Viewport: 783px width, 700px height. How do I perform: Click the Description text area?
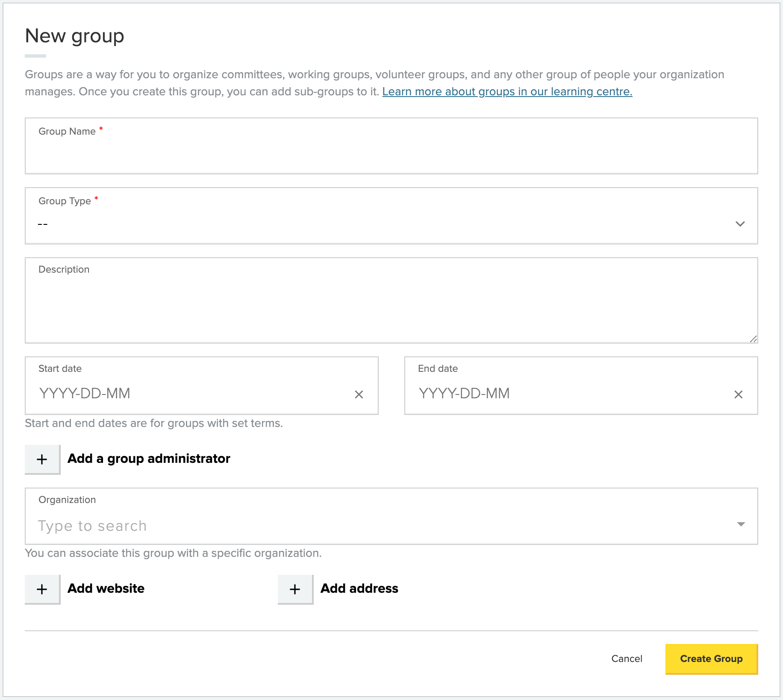[385, 303]
